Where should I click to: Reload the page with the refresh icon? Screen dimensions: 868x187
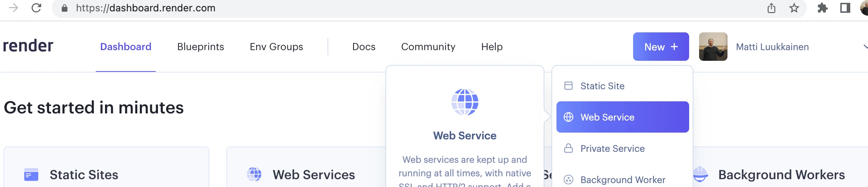point(36,8)
